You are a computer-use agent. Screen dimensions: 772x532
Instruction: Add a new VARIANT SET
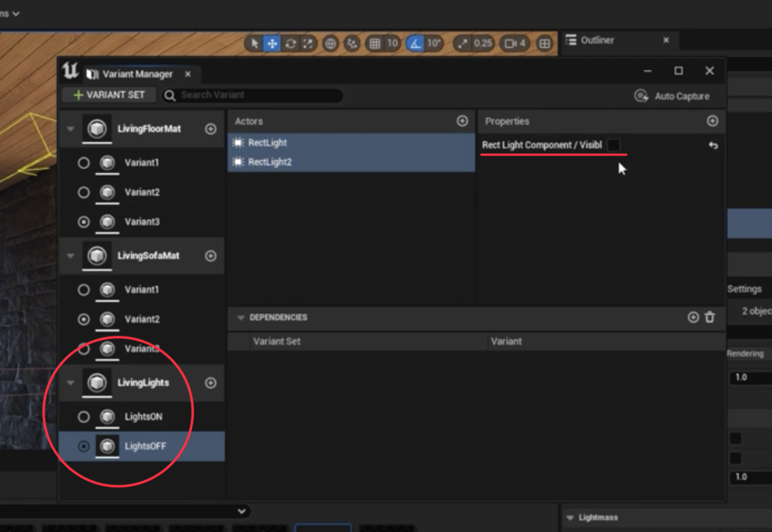pyautogui.click(x=109, y=95)
